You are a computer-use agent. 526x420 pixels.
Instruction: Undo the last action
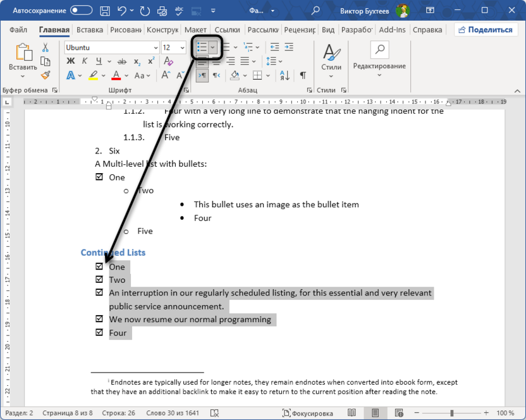click(x=122, y=11)
